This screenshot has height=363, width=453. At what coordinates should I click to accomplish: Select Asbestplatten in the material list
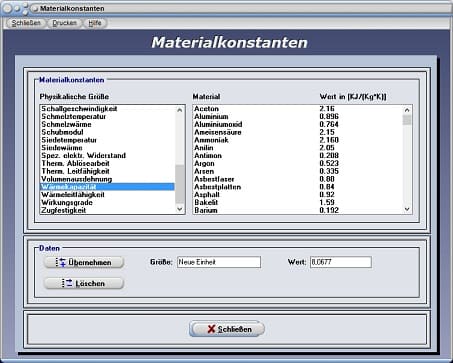pos(298,187)
